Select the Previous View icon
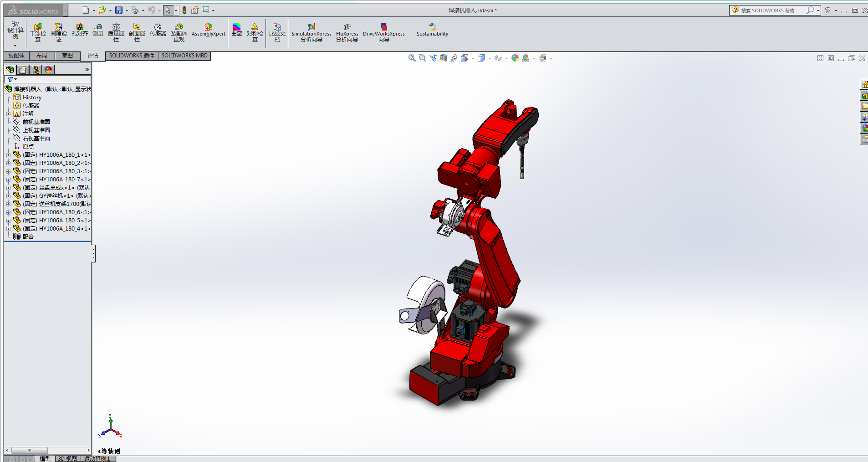Image resolution: width=868 pixels, height=462 pixels. pos(433,58)
